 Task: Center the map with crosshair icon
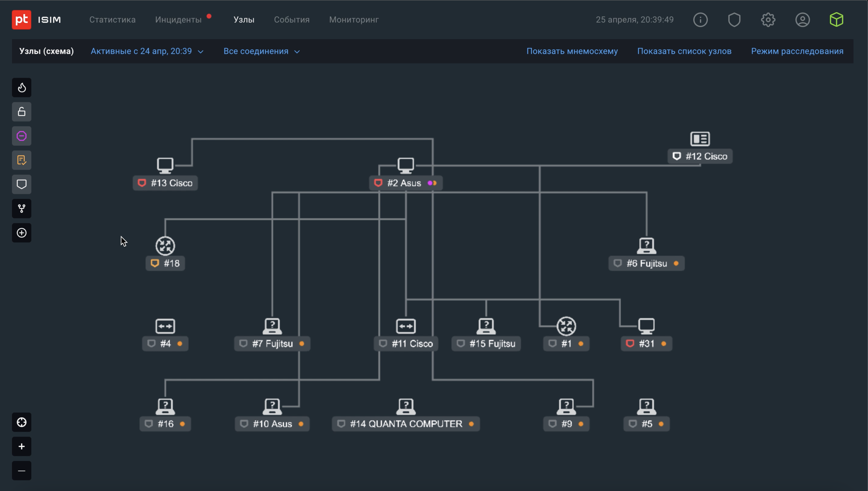[x=22, y=422]
